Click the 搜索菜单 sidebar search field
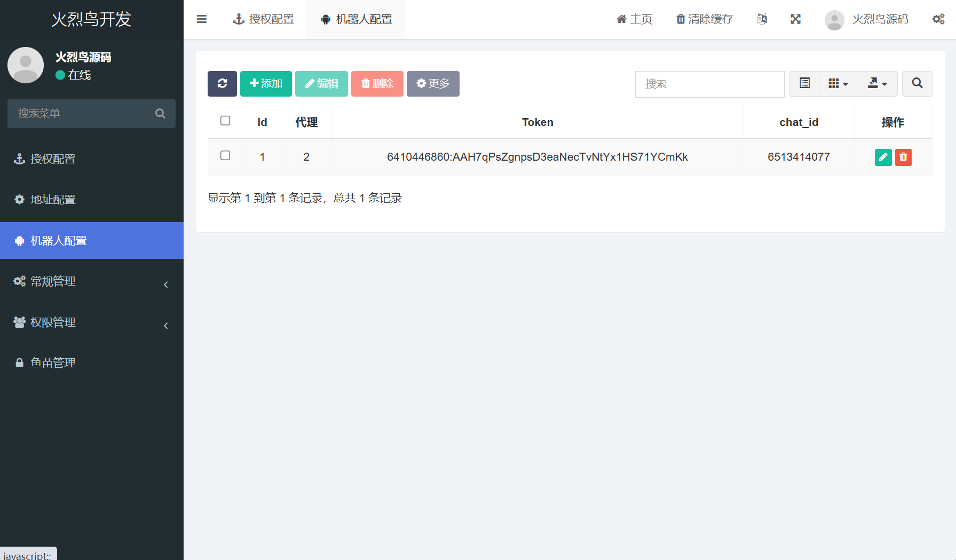Viewport: 956px width, 560px height. (83, 114)
